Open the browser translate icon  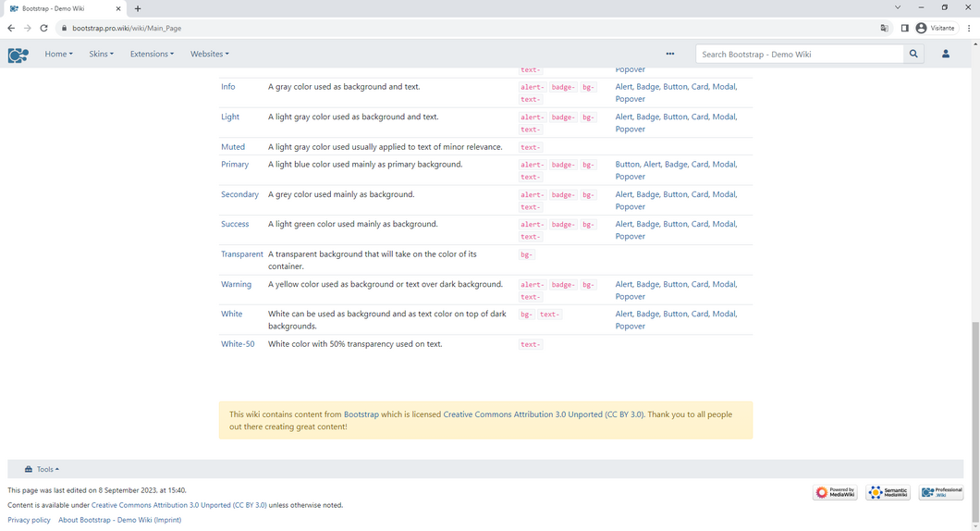point(885,28)
